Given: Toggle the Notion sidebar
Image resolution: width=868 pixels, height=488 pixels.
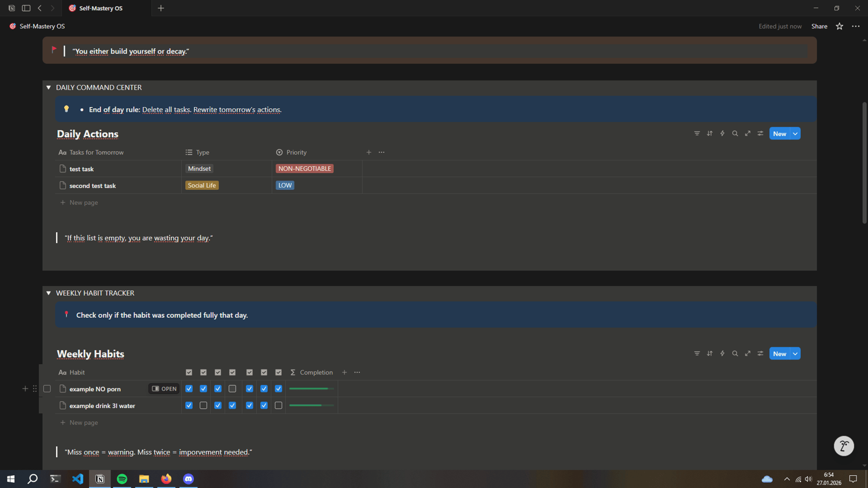Looking at the screenshot, I should tap(26, 8).
